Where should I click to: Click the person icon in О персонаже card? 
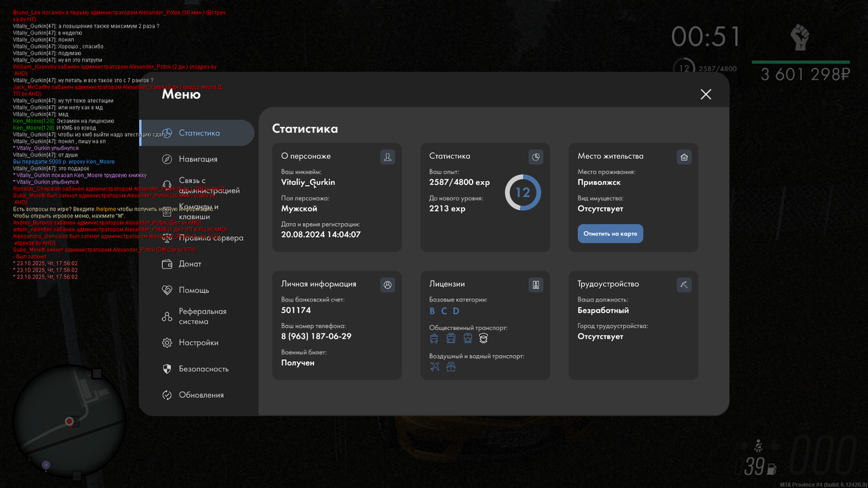pyautogui.click(x=387, y=157)
